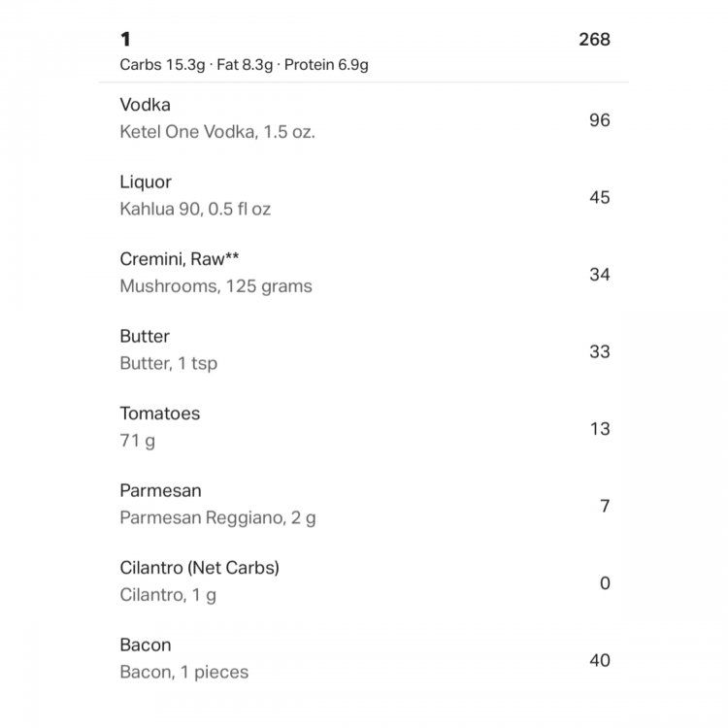The width and height of the screenshot is (728, 728).
Task: Select the Bacon 1 pieces entry
Action: [x=364, y=658]
